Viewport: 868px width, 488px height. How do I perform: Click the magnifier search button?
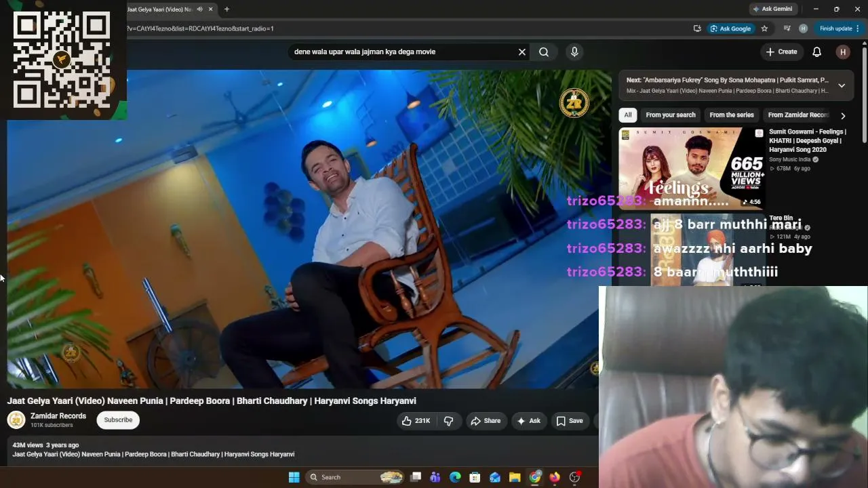click(544, 52)
